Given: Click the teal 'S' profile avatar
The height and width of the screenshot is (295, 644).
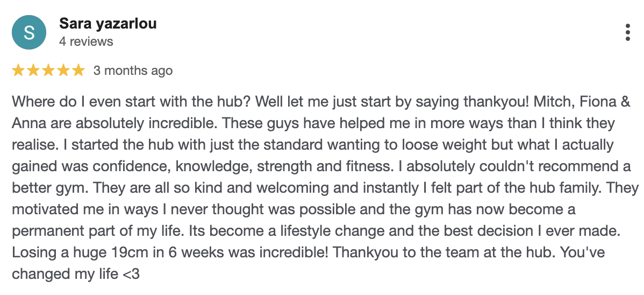Looking at the screenshot, I should click(x=28, y=32).
